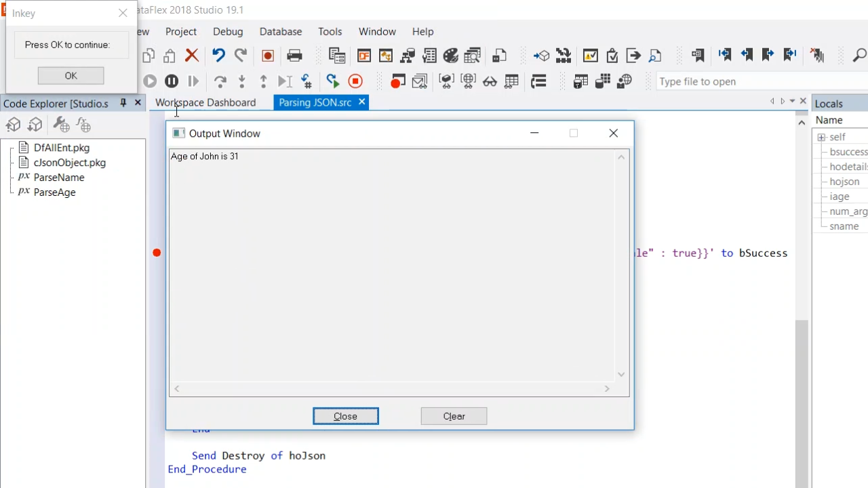The width and height of the screenshot is (868, 488).
Task: Select ParseAge in the Code Explorer tree
Action: point(54,192)
